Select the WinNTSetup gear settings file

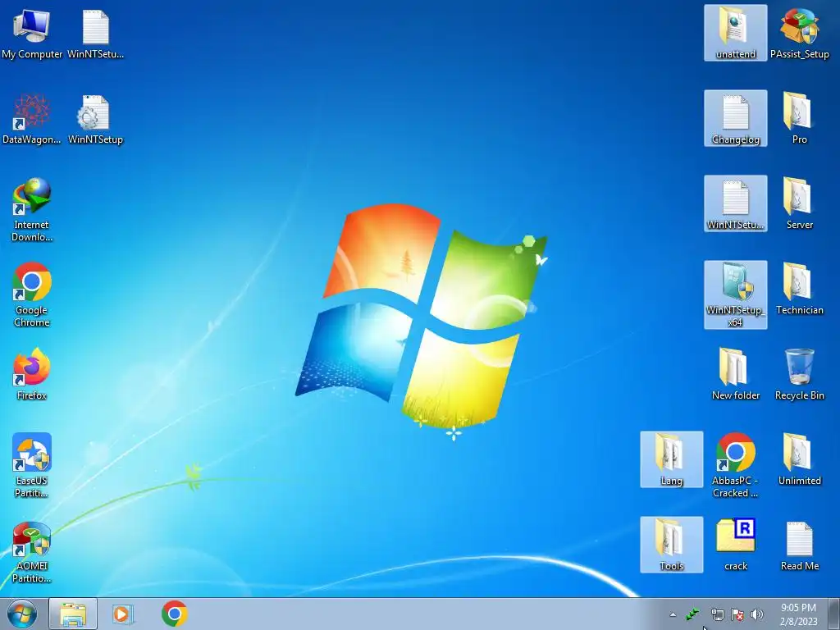[x=95, y=119]
